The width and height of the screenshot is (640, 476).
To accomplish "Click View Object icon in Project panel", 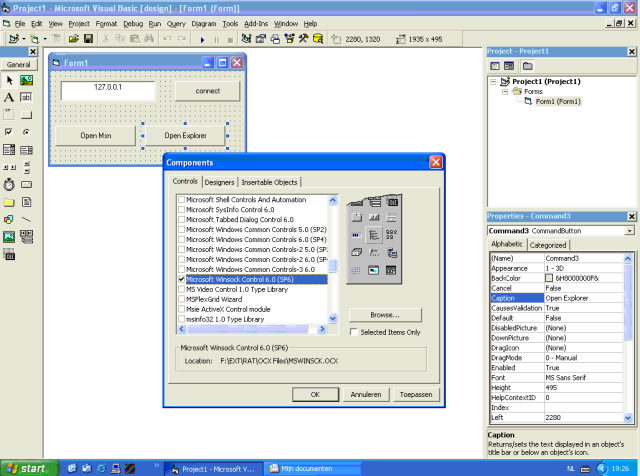I will [509, 66].
